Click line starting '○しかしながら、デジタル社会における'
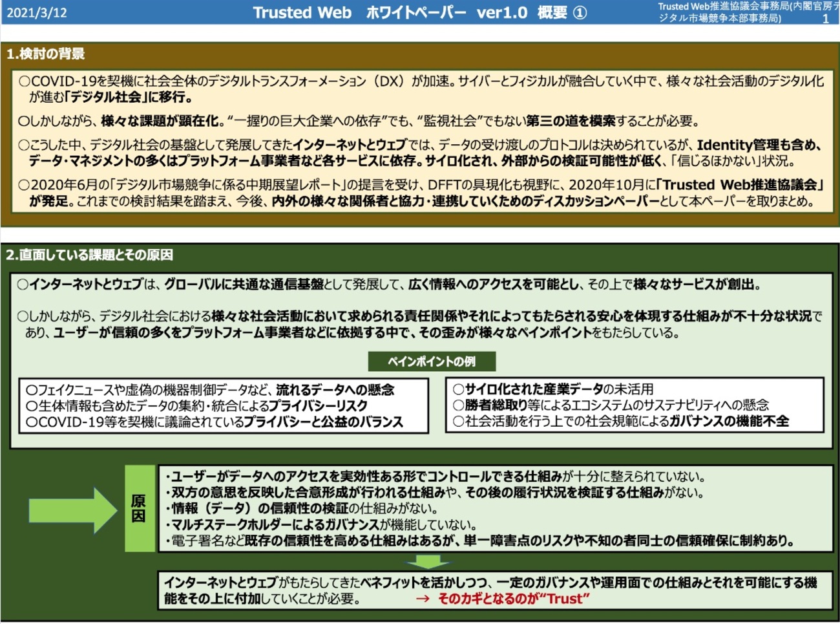 coord(420,316)
